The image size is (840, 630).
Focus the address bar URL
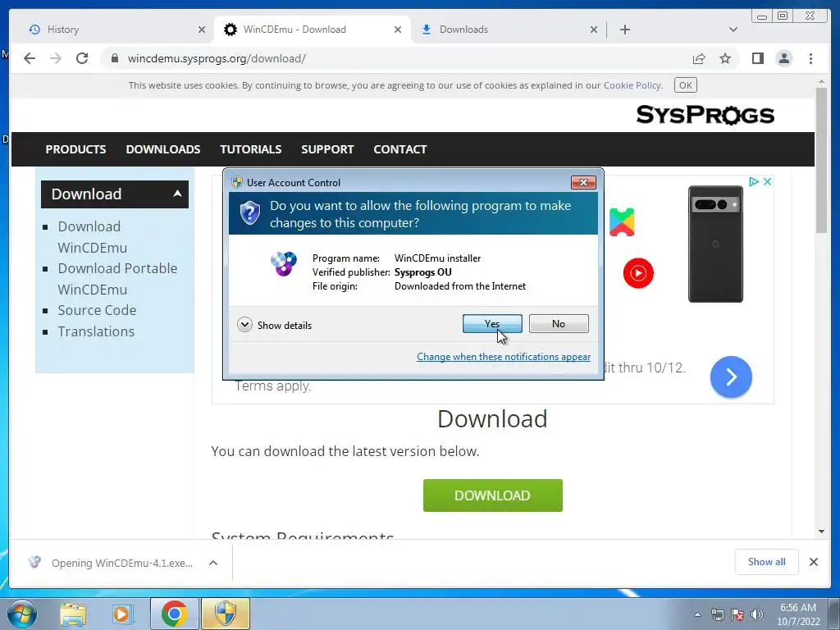coord(217,58)
